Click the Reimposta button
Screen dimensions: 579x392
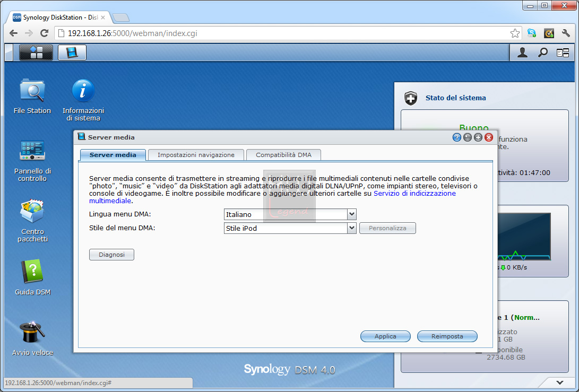(x=447, y=336)
